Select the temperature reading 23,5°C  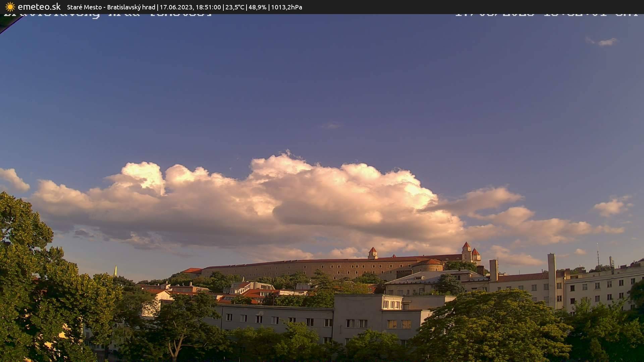tap(235, 7)
